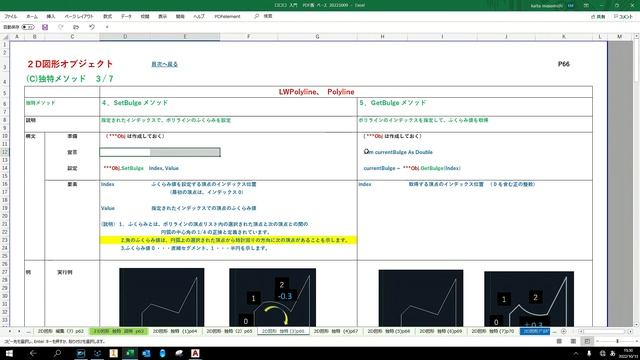The image size is (640, 360).
Task: Open the ページレイアウト ribbon tab
Action: (79, 16)
